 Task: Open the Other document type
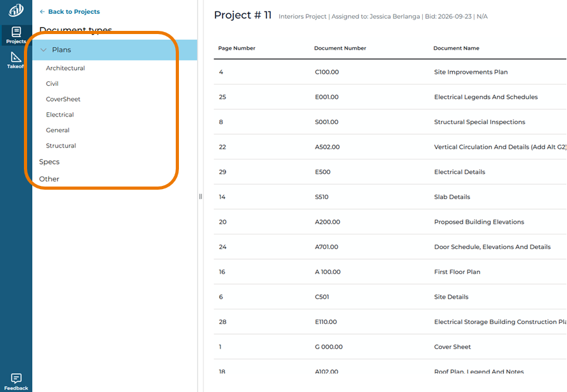click(x=49, y=179)
